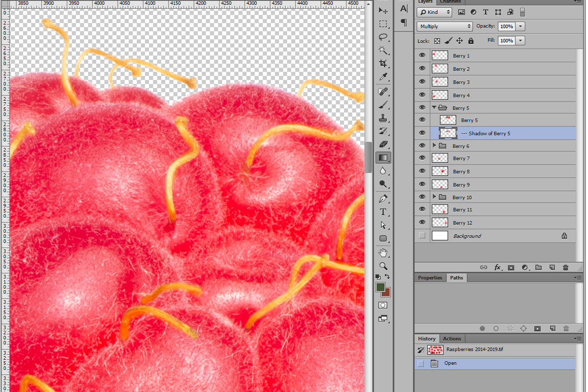The height and width of the screenshot is (392, 588).
Task: Open the Character panel icon
Action: [404, 9]
